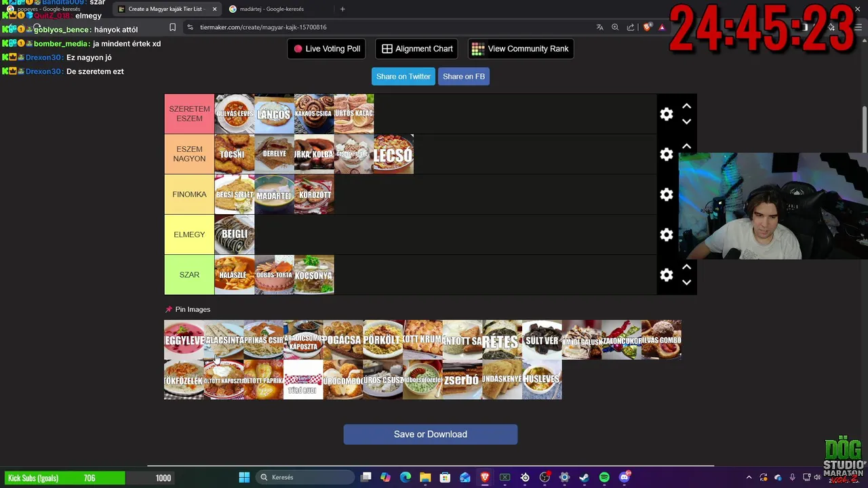
Task: Open settings gear for ESZEM NAGYON tier
Action: [667, 155]
